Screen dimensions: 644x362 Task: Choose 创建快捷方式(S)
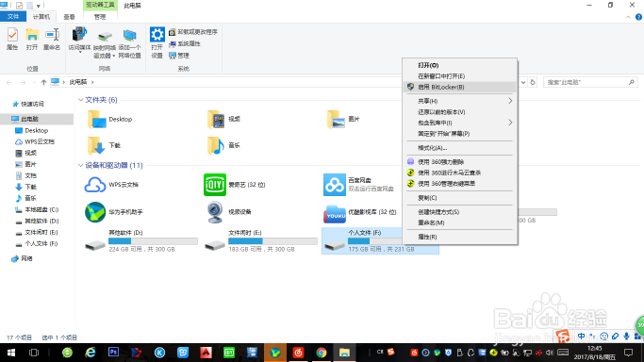(459, 212)
